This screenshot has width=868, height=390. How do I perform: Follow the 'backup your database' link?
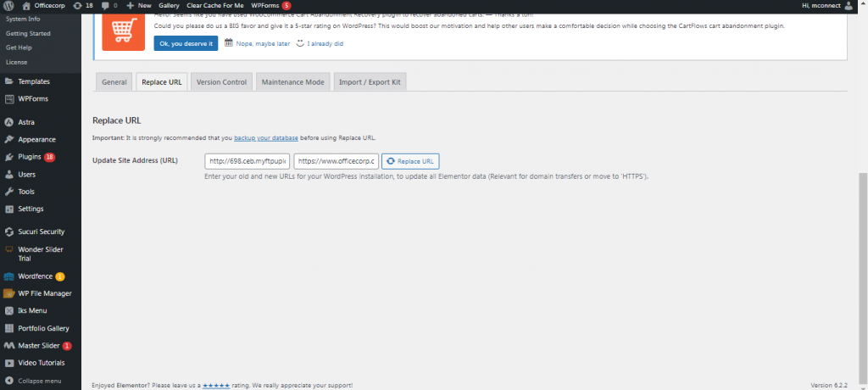267,137
